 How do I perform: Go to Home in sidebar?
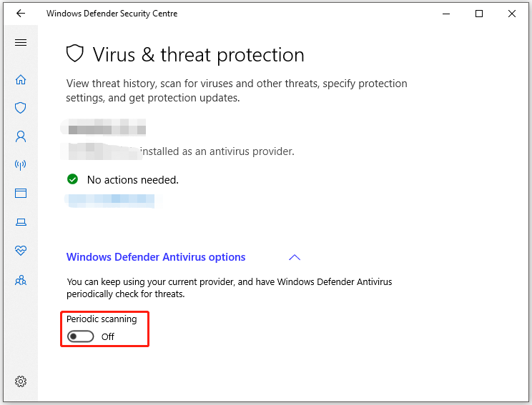point(21,80)
